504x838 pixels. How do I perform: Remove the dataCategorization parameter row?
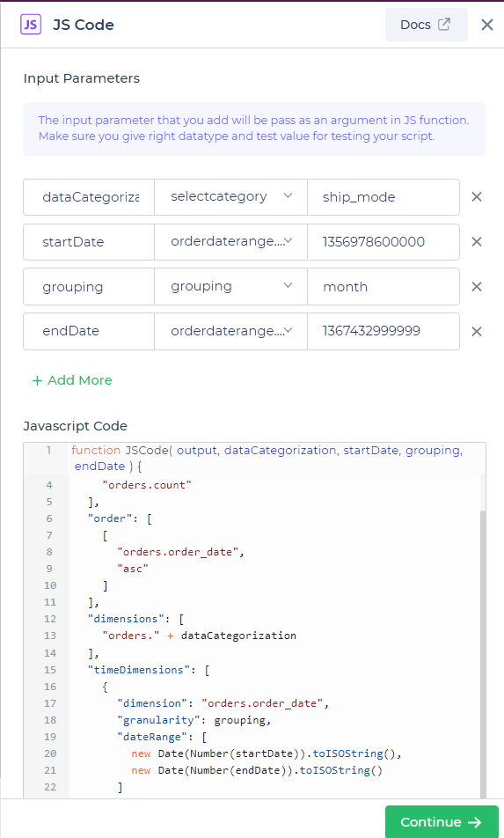(477, 197)
